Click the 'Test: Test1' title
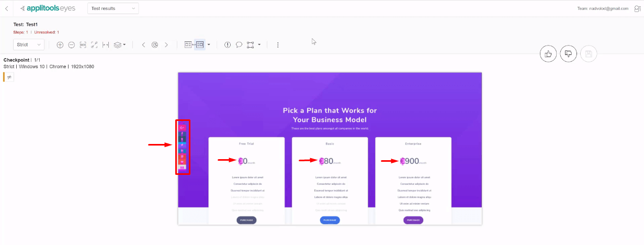This screenshot has height=245, width=644. [26, 24]
